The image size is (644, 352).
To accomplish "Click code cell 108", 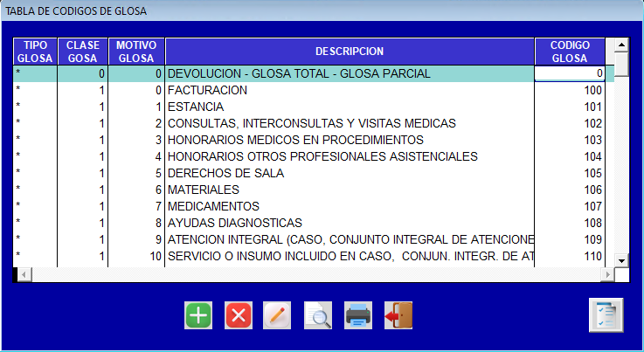I will pos(570,223).
